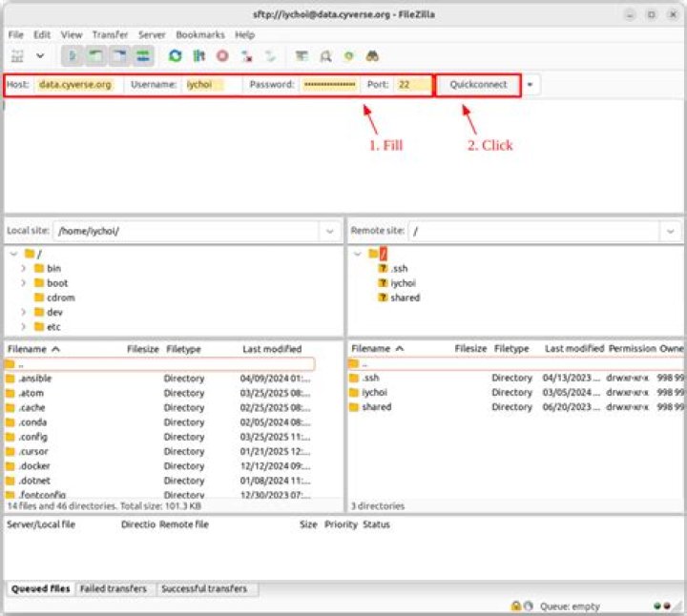Viewport: 687px width, 616px height.
Task: Toggle the remote directory tree display
Action: (119, 56)
